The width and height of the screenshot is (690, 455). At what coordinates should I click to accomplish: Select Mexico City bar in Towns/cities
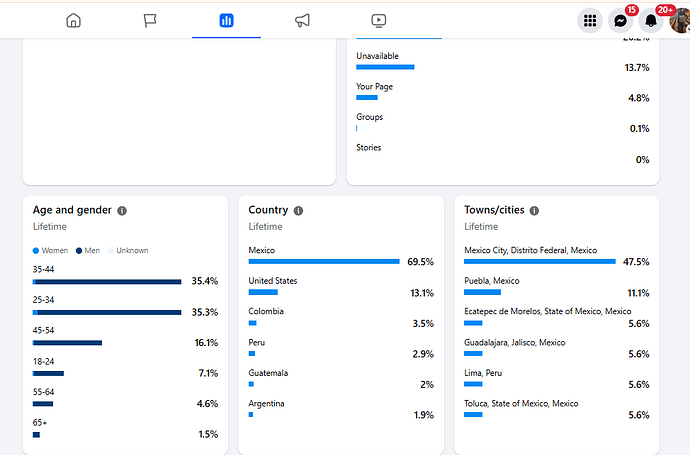pos(539,261)
